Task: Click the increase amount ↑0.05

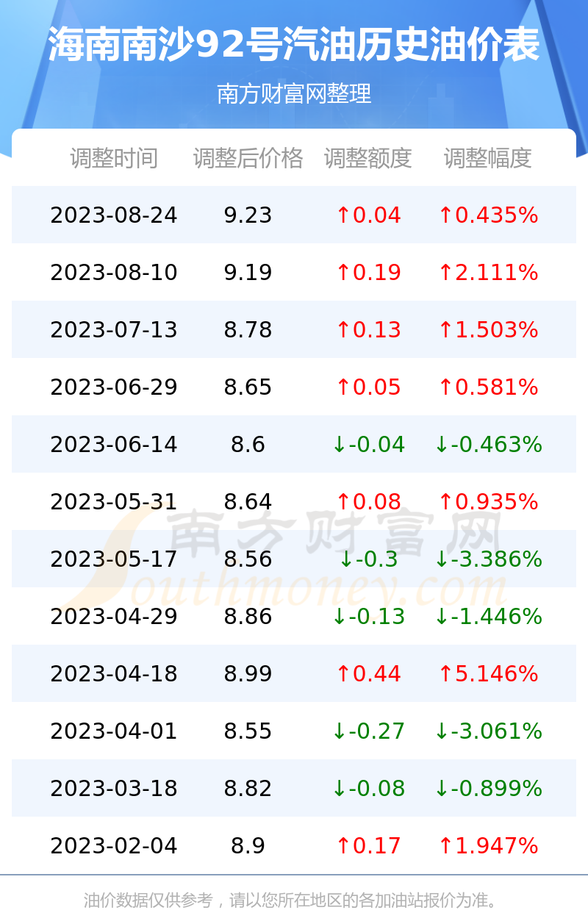Action: [x=368, y=387]
